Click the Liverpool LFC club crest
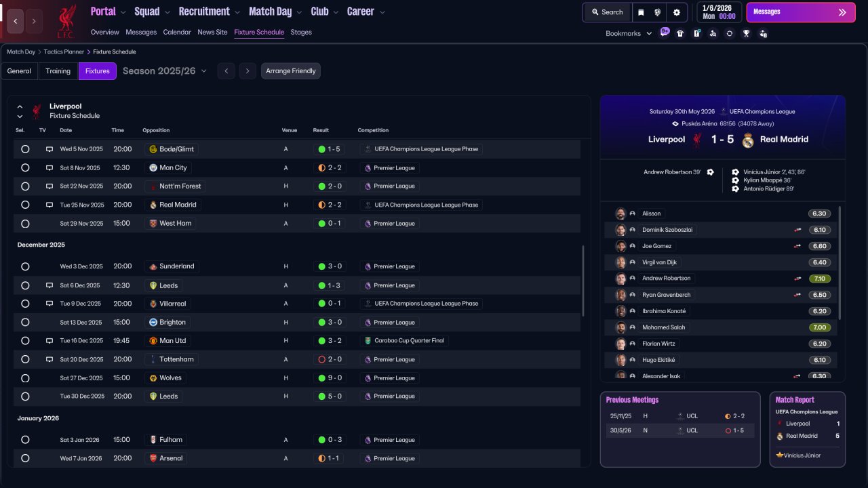 66,21
